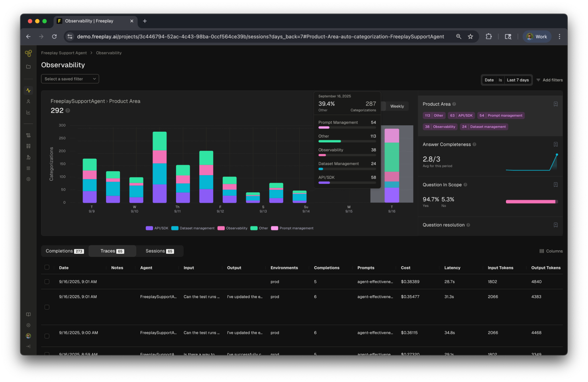Switch to the Completions tab
Image resolution: width=588 pixels, height=382 pixels.
coord(65,251)
